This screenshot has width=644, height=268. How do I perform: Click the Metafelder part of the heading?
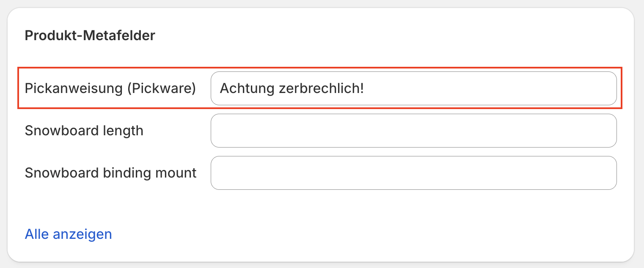click(119, 36)
